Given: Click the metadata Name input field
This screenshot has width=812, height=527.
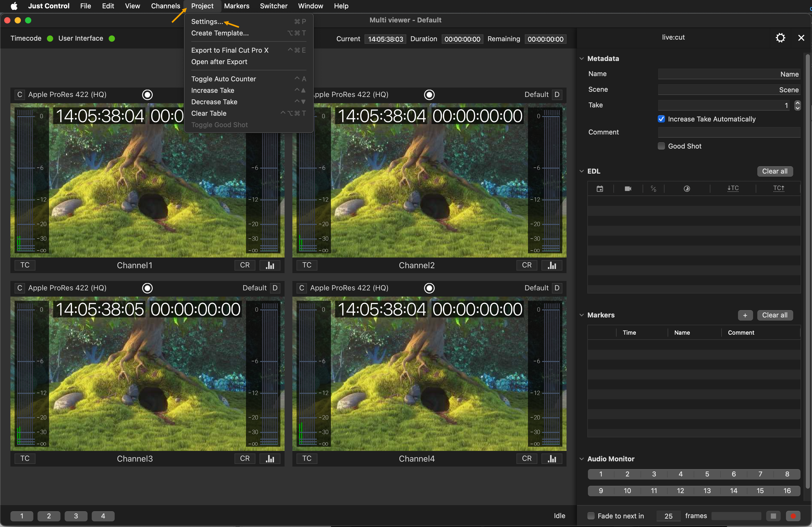Looking at the screenshot, I should 729,74.
